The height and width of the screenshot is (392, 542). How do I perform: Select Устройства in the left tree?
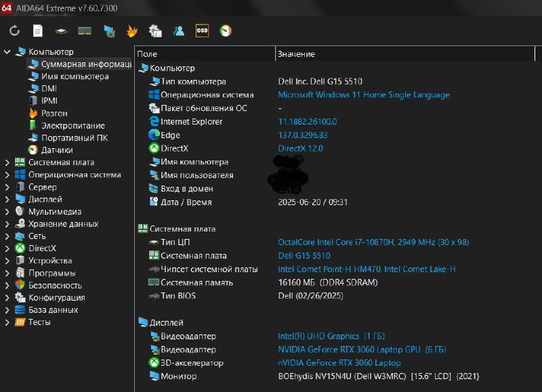tap(44, 261)
